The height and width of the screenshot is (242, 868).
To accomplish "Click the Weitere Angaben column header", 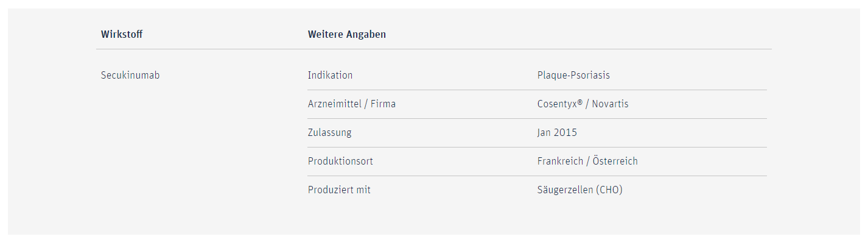I will (x=347, y=34).
